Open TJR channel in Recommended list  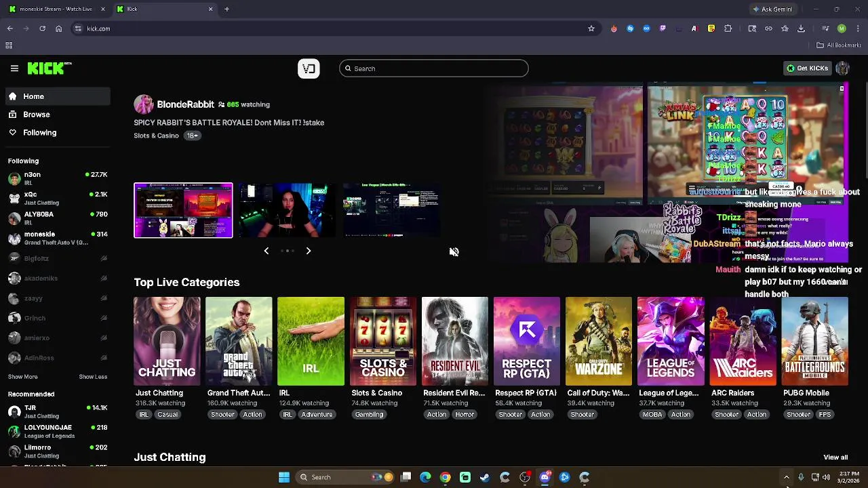[58, 411]
